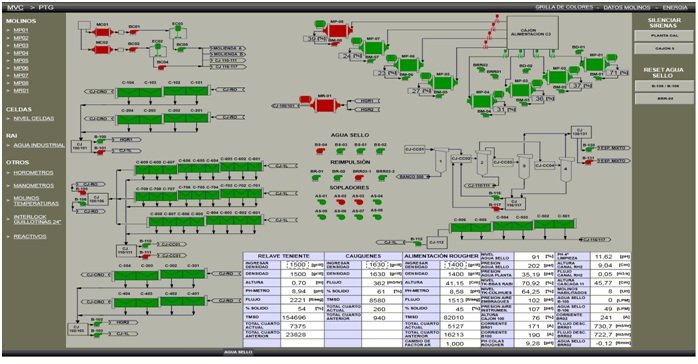The width and height of the screenshot is (698, 364).
Task: Go to HOROMETROS page
Action: (33, 173)
